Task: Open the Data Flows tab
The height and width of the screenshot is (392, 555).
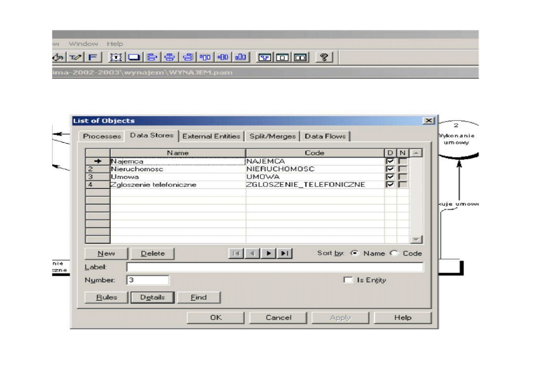Action: pyautogui.click(x=325, y=136)
